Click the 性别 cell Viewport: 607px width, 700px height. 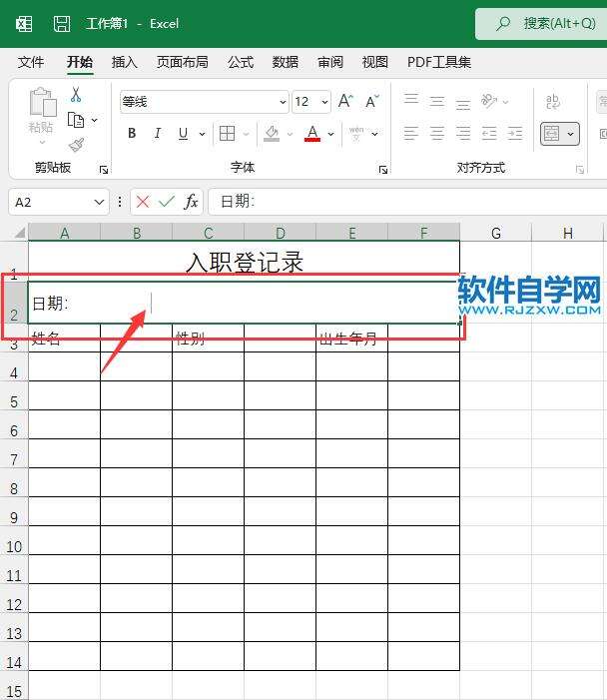point(208,338)
